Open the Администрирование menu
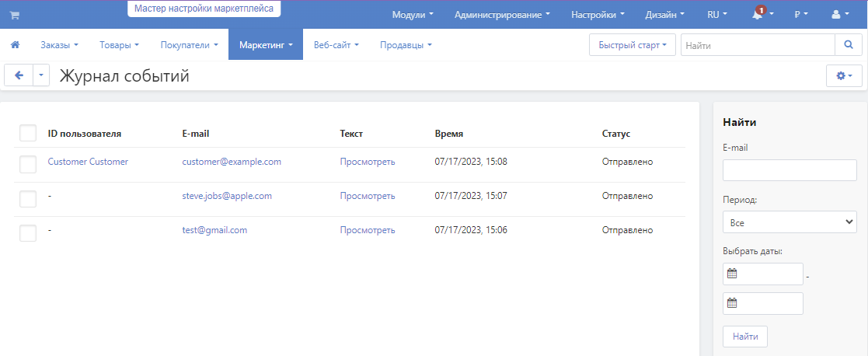The height and width of the screenshot is (356, 868). [502, 15]
